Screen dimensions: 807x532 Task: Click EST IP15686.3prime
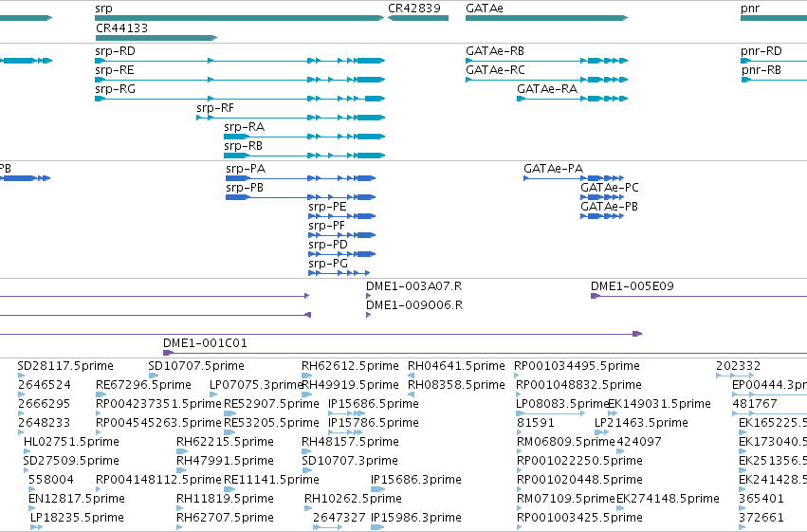[378, 489]
